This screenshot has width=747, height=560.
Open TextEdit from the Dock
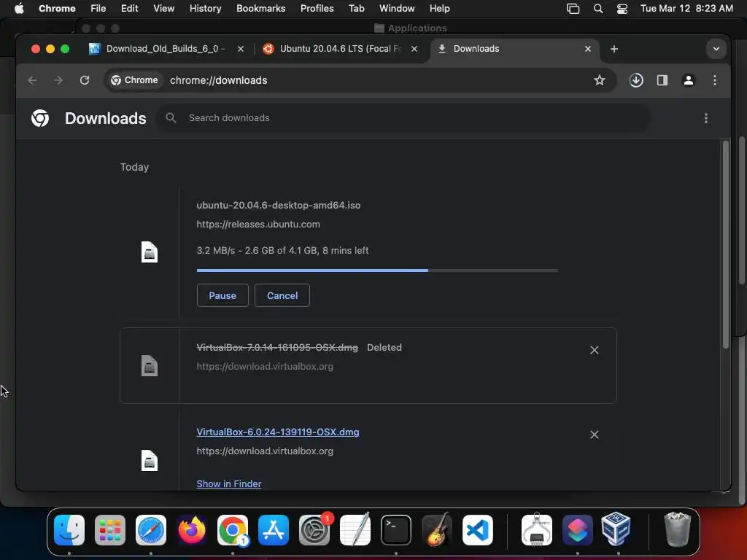(355, 529)
